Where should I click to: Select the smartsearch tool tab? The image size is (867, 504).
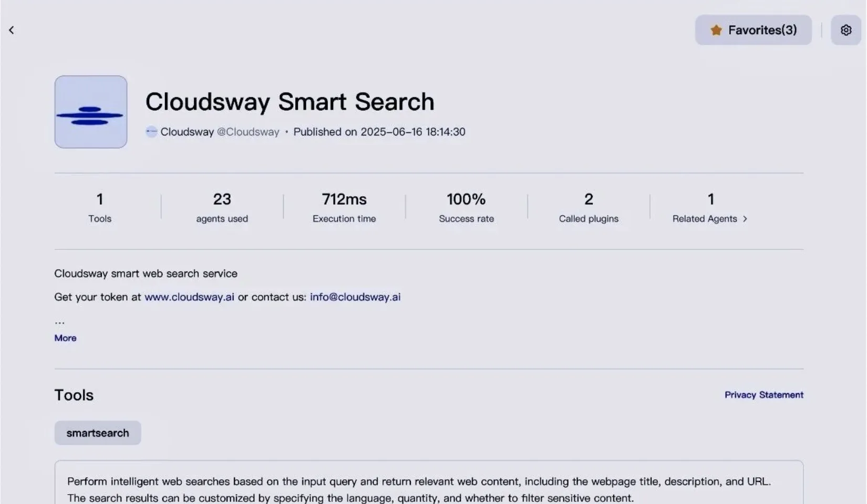tap(98, 433)
